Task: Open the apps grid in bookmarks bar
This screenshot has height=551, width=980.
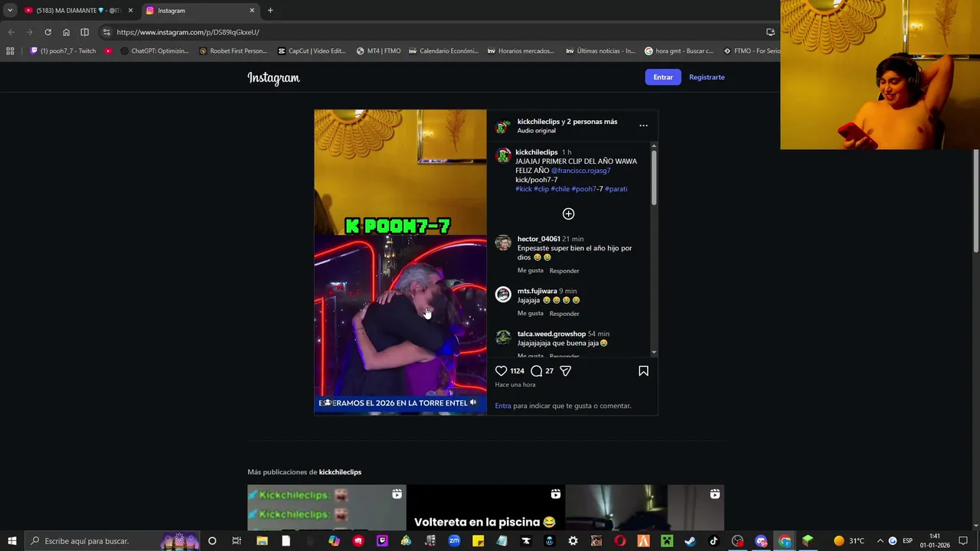Action: [10, 51]
